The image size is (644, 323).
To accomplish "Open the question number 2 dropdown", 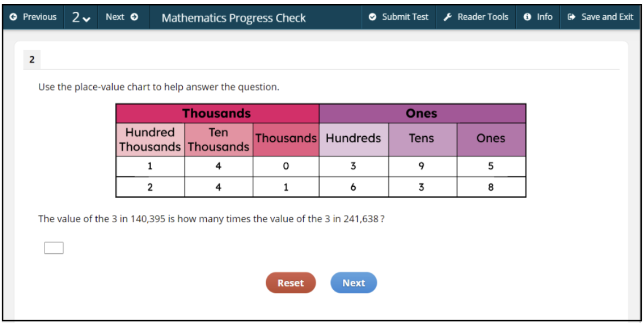I will click(81, 17).
